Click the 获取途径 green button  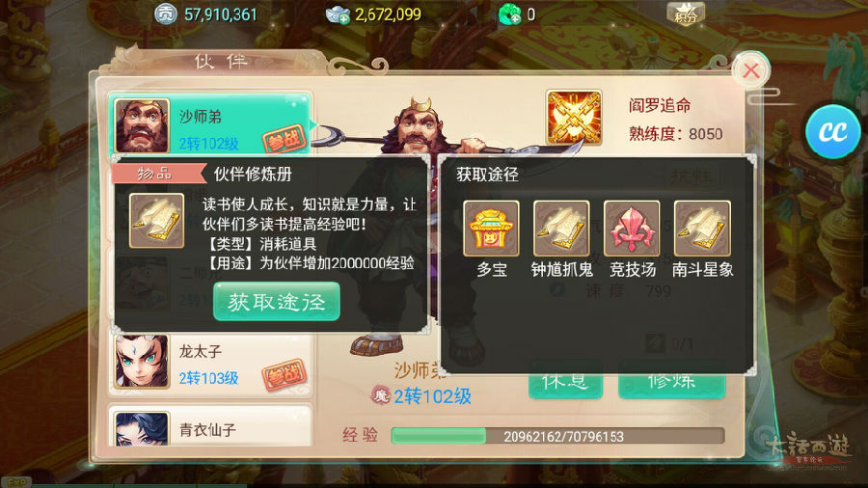click(x=276, y=302)
